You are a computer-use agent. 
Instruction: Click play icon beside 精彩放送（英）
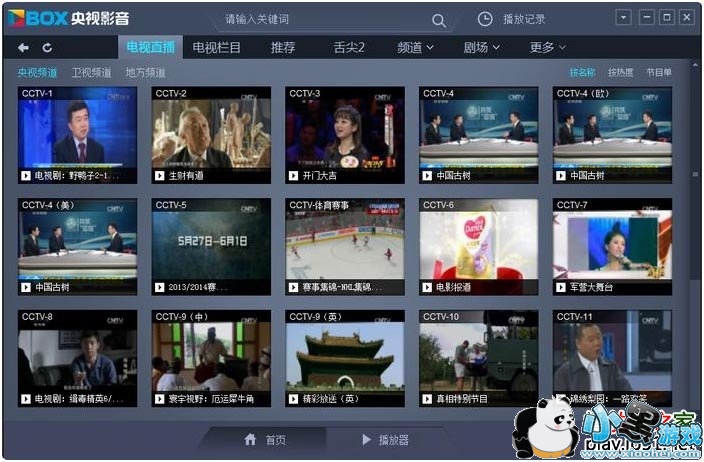[x=293, y=399]
